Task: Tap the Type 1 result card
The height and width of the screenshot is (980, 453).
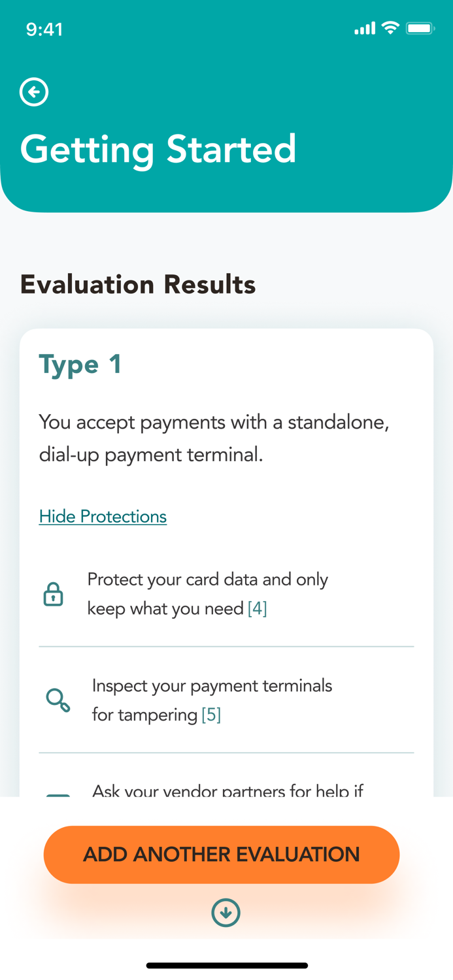Action: coord(226,555)
